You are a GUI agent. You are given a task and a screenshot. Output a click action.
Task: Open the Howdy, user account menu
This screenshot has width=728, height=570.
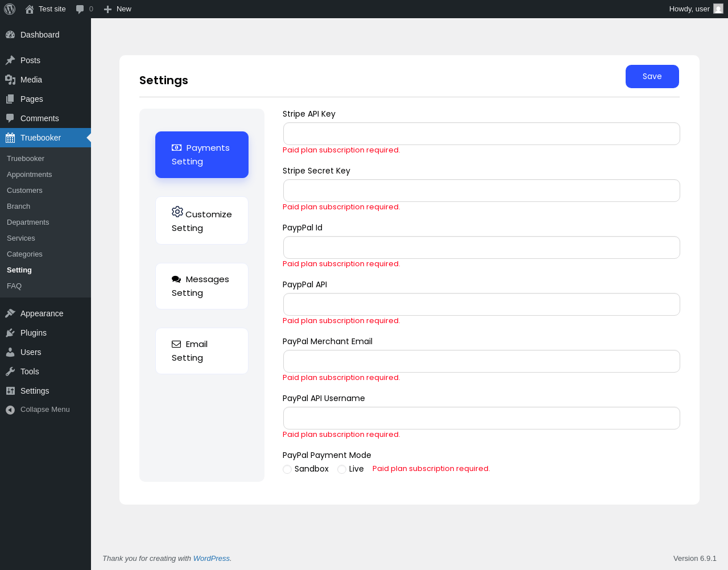(x=689, y=9)
